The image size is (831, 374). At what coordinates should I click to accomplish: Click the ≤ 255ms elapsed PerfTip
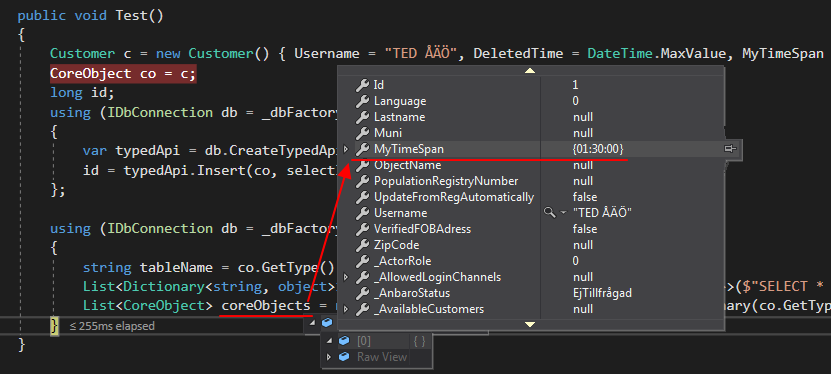[x=112, y=326]
